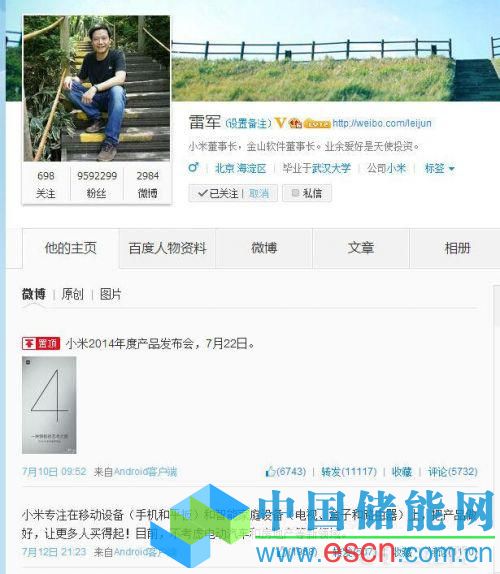This screenshot has width=500, height=574.
Task: Click 设置备注 to set a remark
Action: (x=248, y=123)
